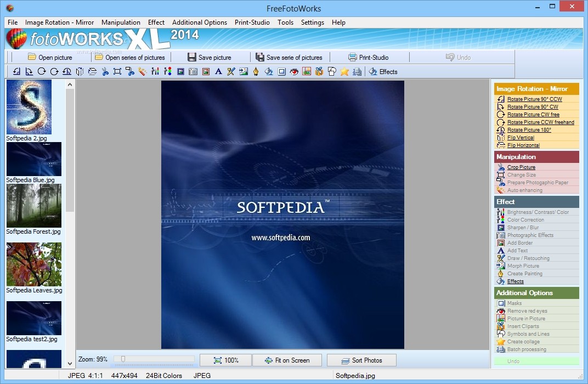Select the scissors Crop icon in toolbar
588x384 pixels.
pos(105,71)
